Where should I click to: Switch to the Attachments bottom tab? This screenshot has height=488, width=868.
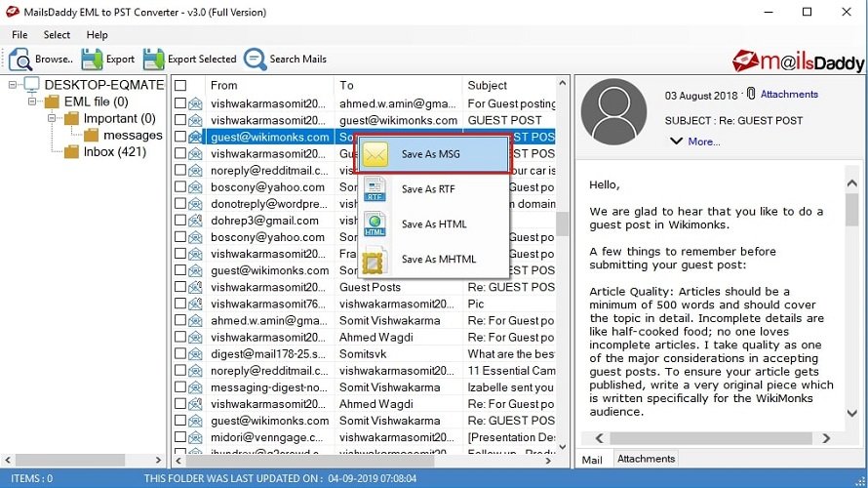[x=646, y=459]
